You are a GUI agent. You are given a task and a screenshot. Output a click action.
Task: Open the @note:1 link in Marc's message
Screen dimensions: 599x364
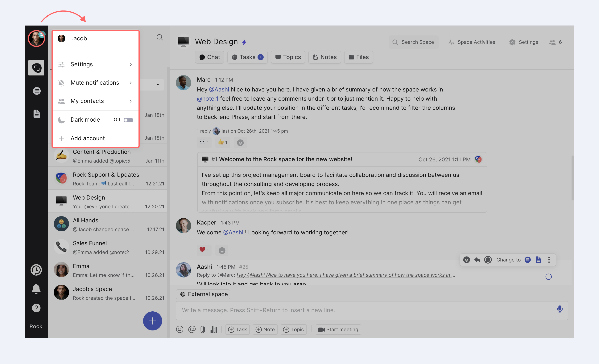pos(207,99)
